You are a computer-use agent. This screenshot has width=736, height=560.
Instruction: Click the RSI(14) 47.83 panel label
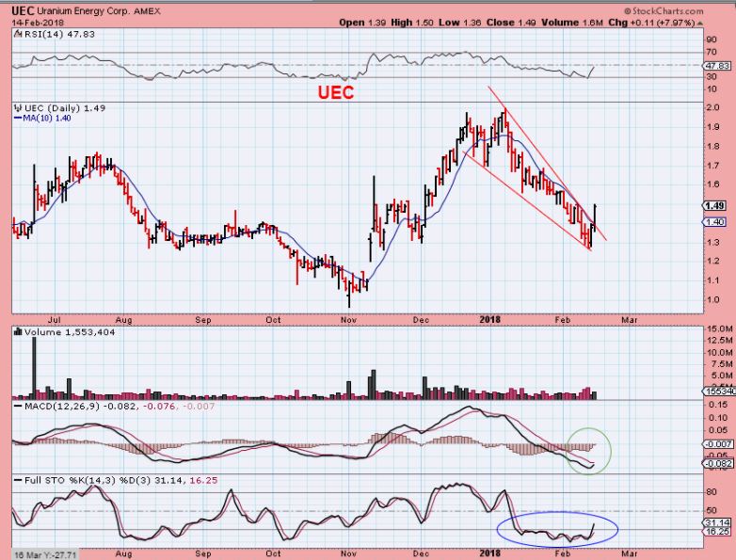(x=59, y=34)
